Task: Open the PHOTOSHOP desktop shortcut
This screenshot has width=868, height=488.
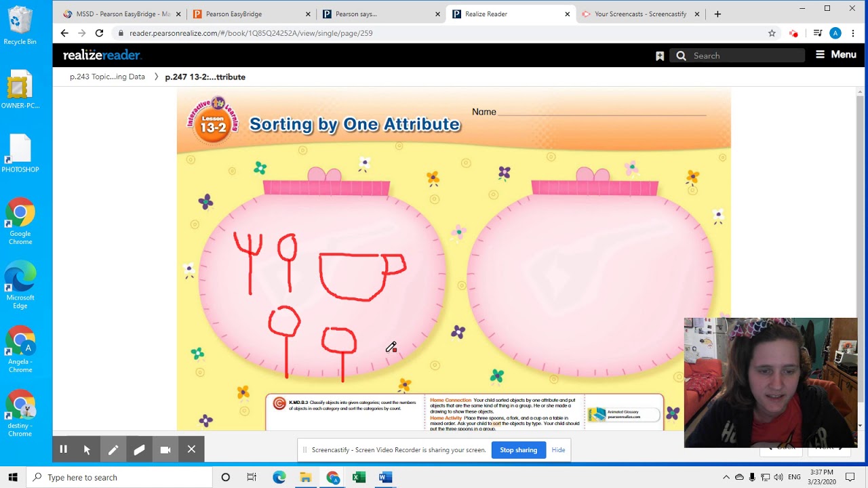Action: 20,154
